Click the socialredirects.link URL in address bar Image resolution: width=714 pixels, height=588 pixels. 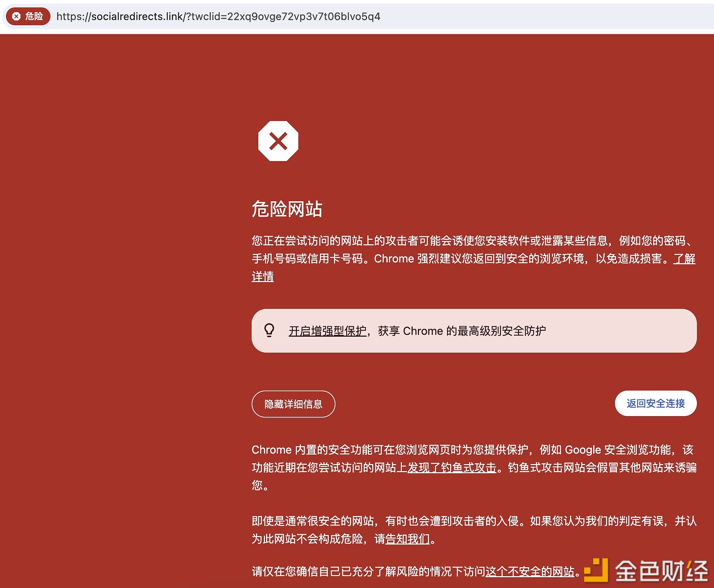[x=218, y=17]
